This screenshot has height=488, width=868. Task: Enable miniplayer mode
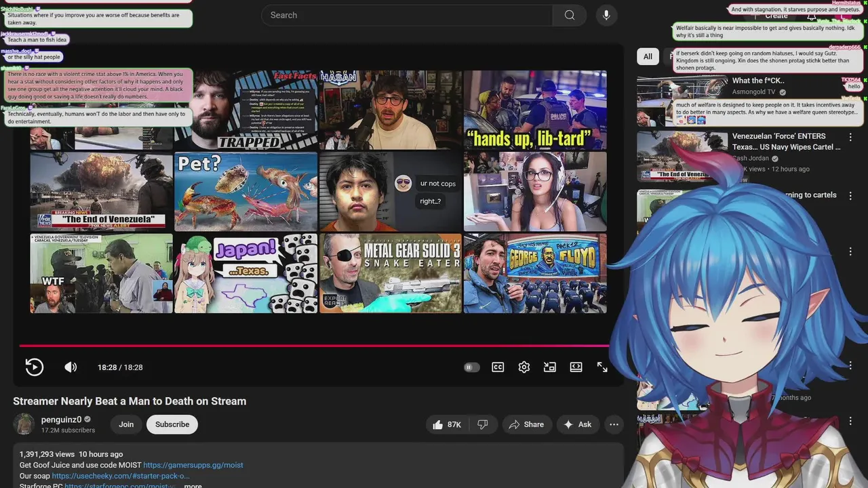coord(550,367)
